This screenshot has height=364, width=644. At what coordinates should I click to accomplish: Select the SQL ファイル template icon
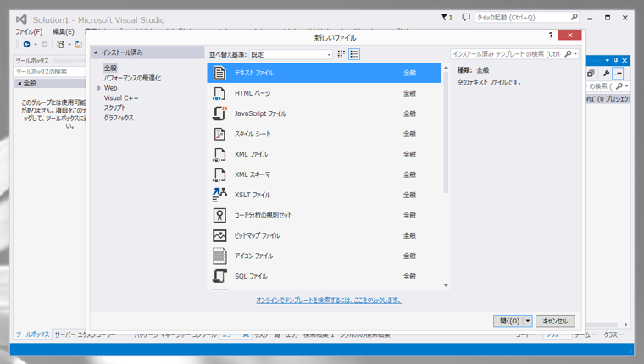coord(219,276)
